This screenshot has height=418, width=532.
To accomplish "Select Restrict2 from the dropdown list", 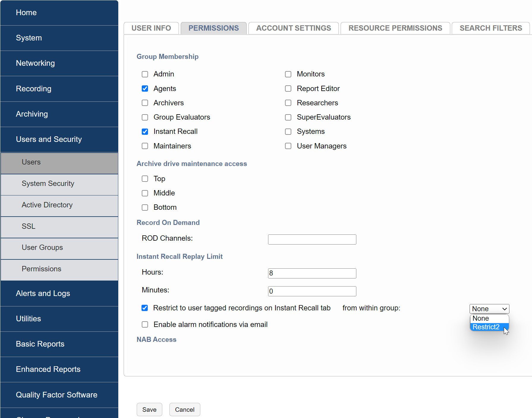I will pos(486,327).
